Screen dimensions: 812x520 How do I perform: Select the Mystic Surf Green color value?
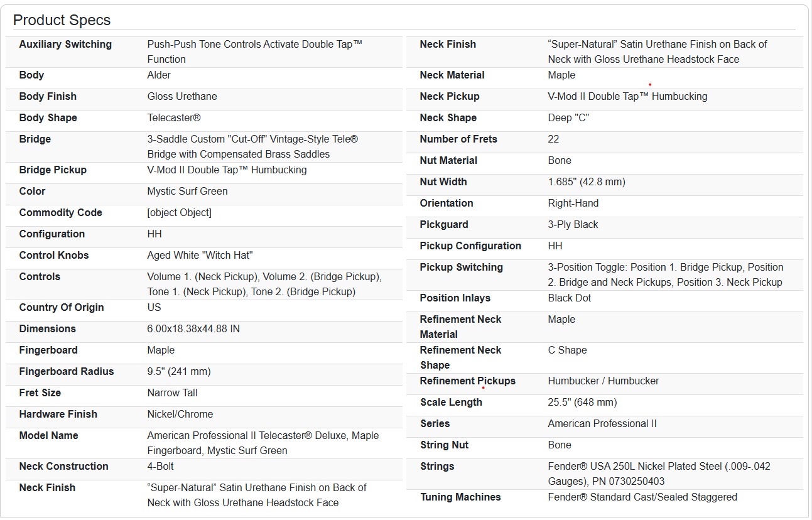click(x=187, y=192)
